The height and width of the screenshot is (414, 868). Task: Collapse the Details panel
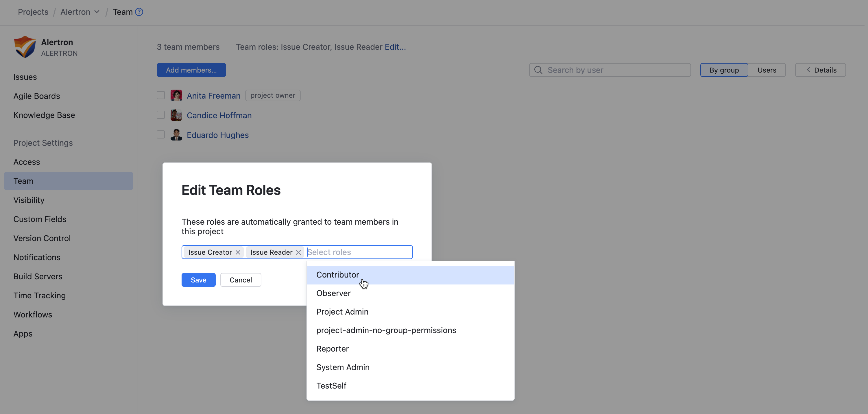(x=820, y=70)
